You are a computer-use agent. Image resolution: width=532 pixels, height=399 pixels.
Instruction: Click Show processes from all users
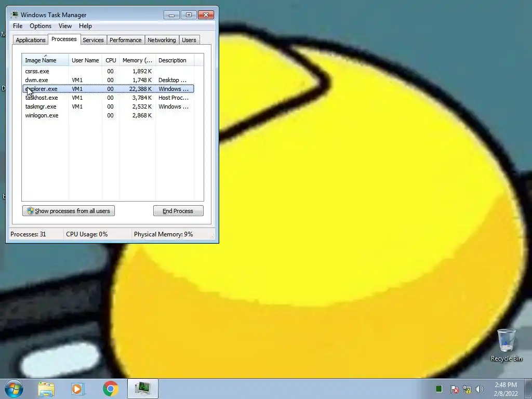(x=69, y=211)
